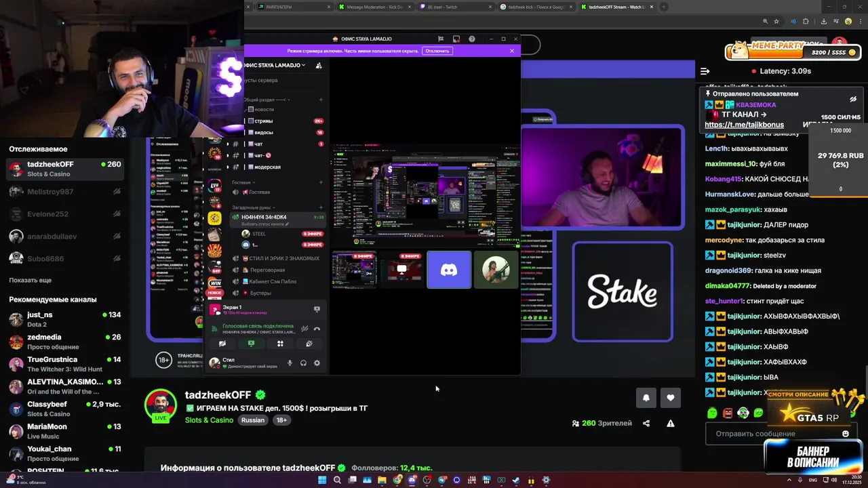
Task: Stop streaming 'Экран 1' icon
Action: 317,309
